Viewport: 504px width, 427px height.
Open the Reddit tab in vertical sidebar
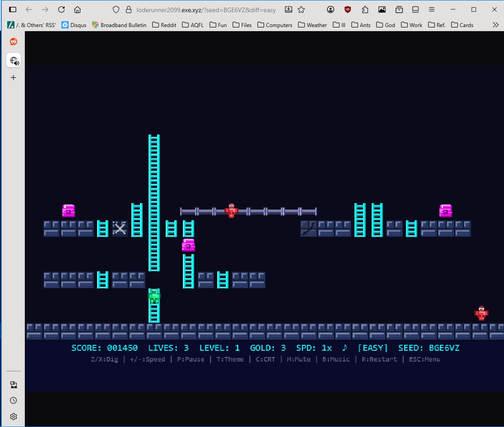coord(14,42)
